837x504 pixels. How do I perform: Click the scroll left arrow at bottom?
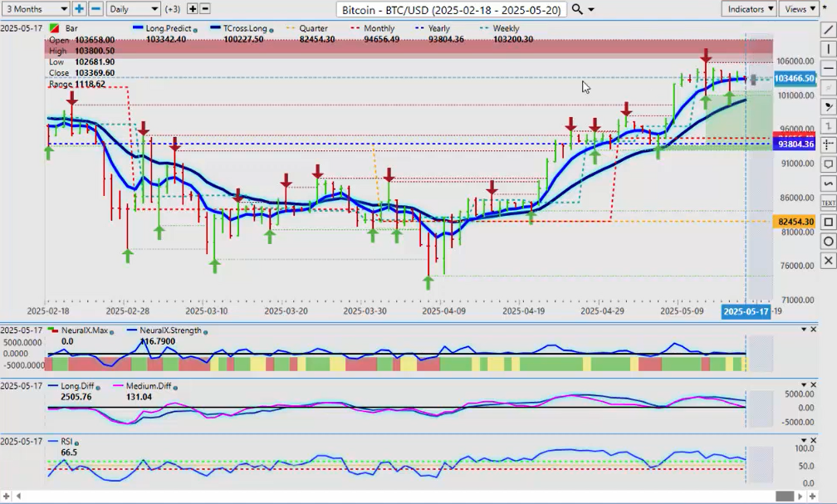click(x=18, y=497)
